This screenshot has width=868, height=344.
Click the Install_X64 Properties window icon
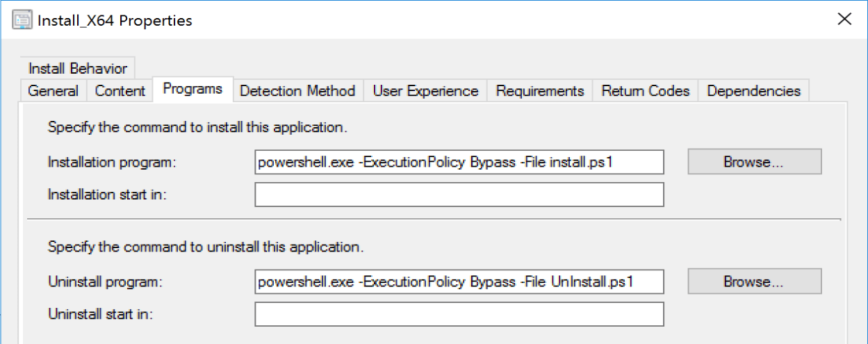pyautogui.click(x=23, y=19)
